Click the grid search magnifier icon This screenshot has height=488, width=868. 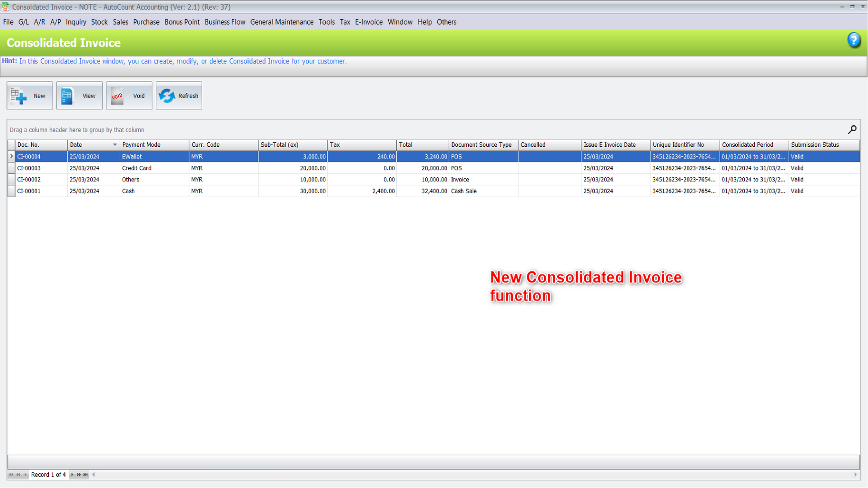[x=852, y=130]
